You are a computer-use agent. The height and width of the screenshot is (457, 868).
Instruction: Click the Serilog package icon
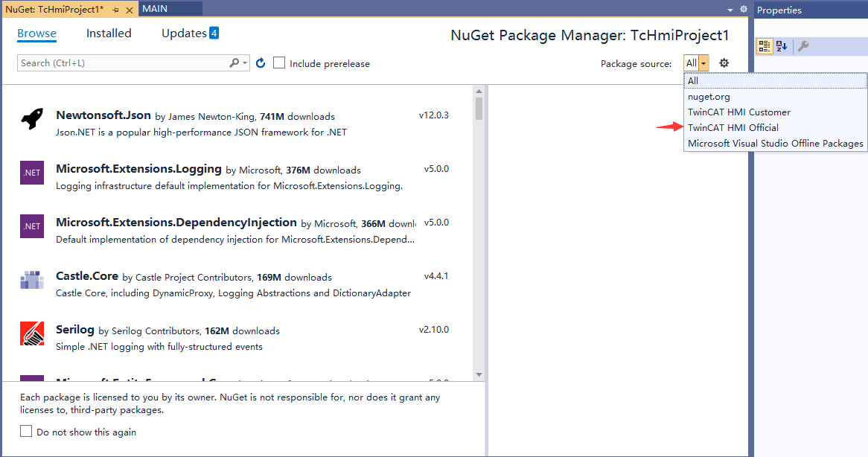coord(32,333)
